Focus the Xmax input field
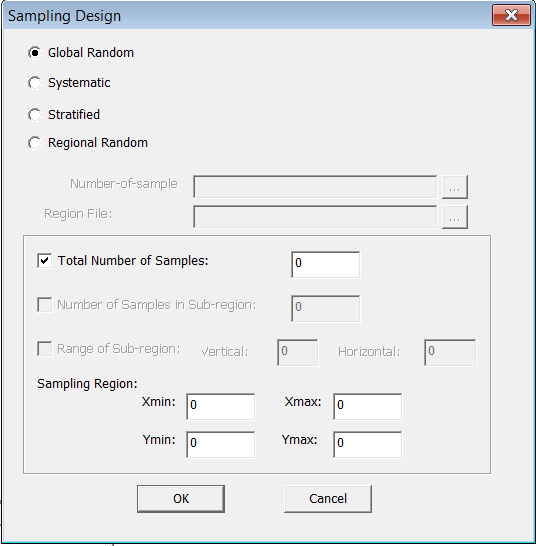The height and width of the screenshot is (546, 536). (x=367, y=406)
